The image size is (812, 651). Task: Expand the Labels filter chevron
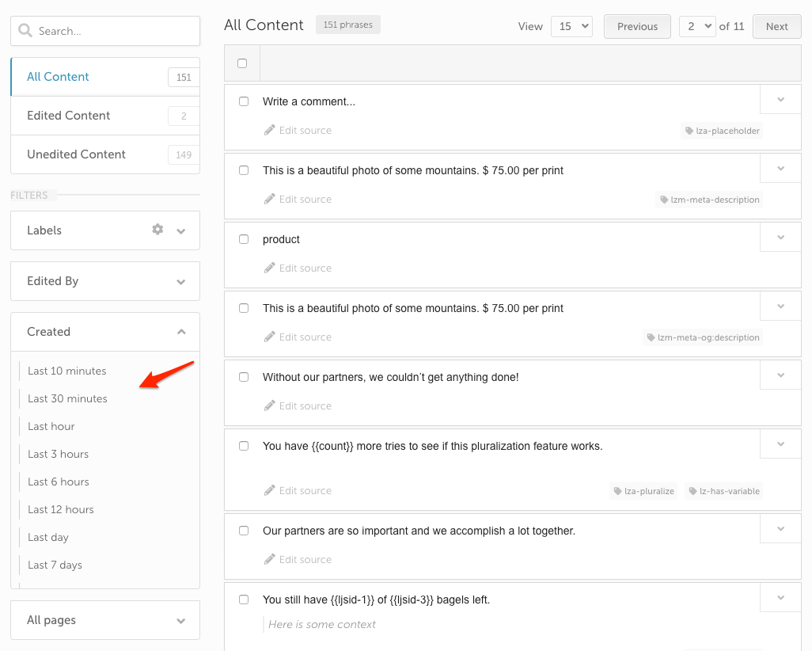tap(180, 231)
